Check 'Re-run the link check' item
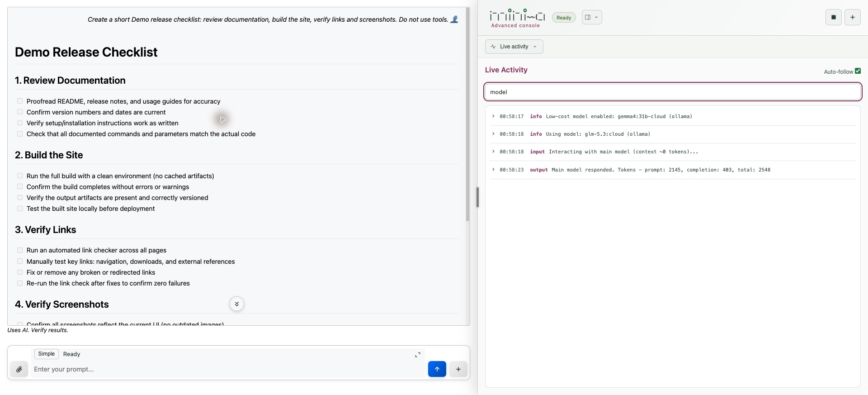 click(20, 283)
